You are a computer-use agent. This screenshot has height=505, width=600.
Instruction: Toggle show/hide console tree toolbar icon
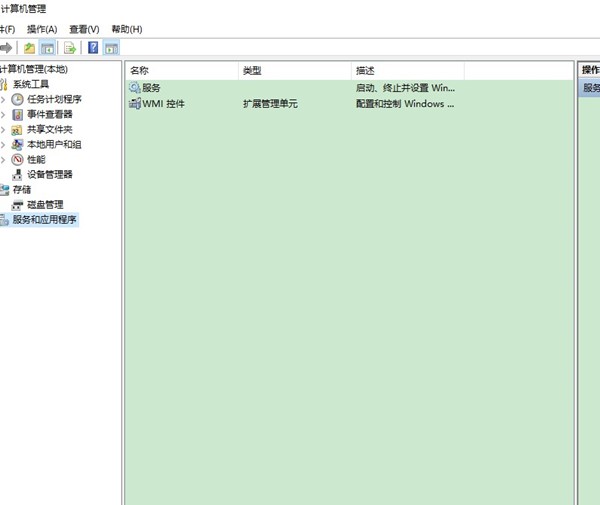click(x=47, y=47)
